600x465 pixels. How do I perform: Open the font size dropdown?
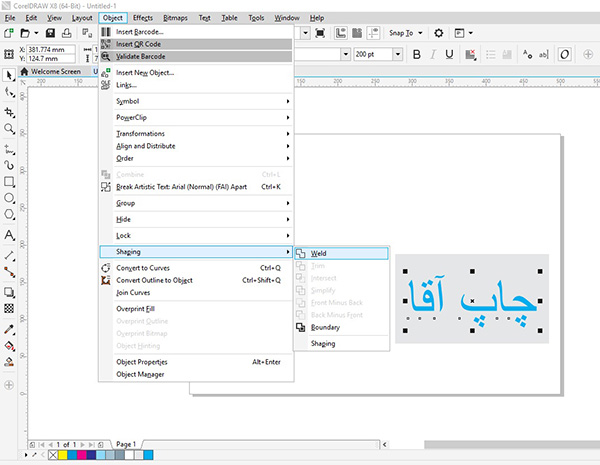click(x=398, y=54)
